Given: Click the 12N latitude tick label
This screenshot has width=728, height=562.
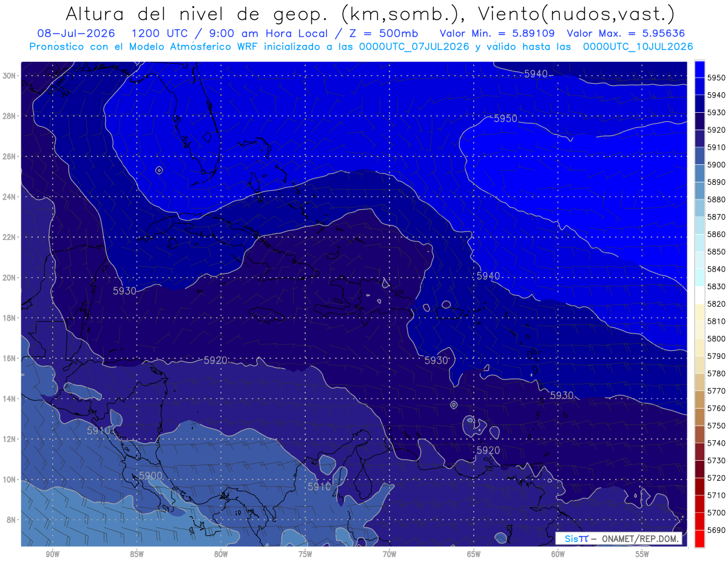Looking at the screenshot, I should (x=8, y=439).
